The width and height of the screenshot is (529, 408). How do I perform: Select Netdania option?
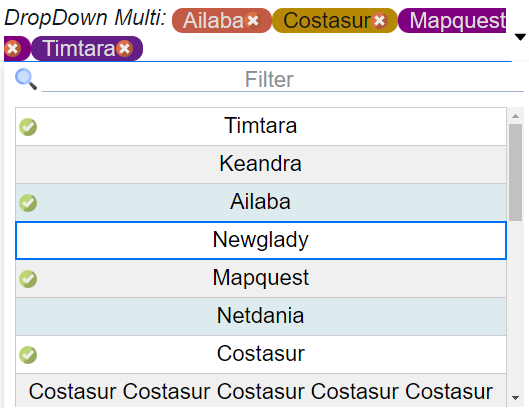[x=261, y=317]
